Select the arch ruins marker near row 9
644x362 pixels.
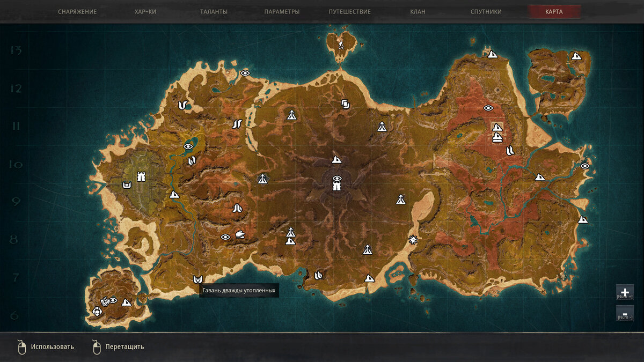coord(238,207)
